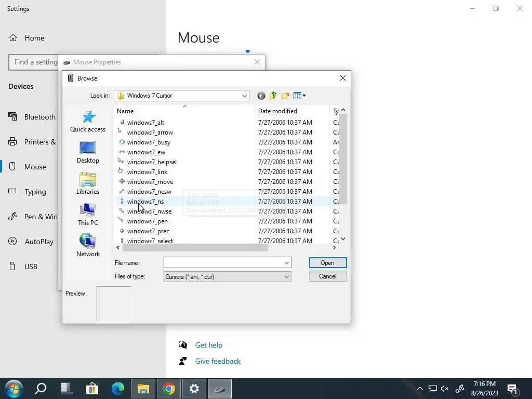The height and width of the screenshot is (399, 532).
Task: Open Desktop location in Browse sidebar
Action: pos(88,152)
